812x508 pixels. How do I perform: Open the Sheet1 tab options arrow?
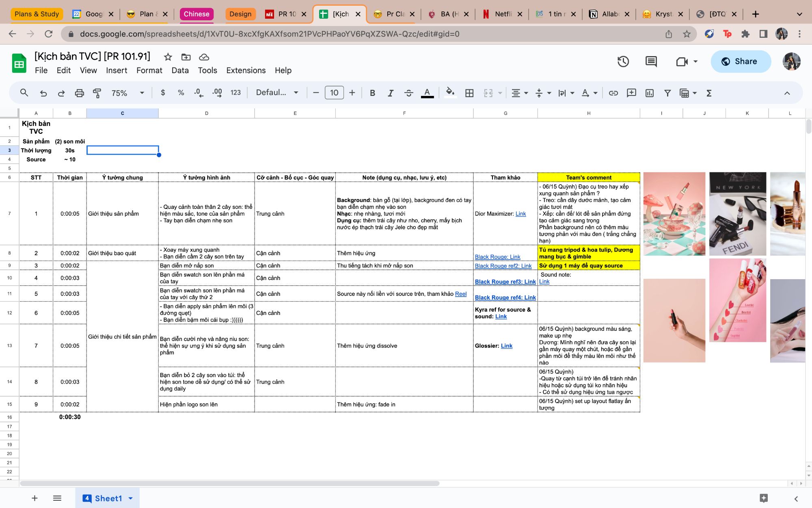131,498
